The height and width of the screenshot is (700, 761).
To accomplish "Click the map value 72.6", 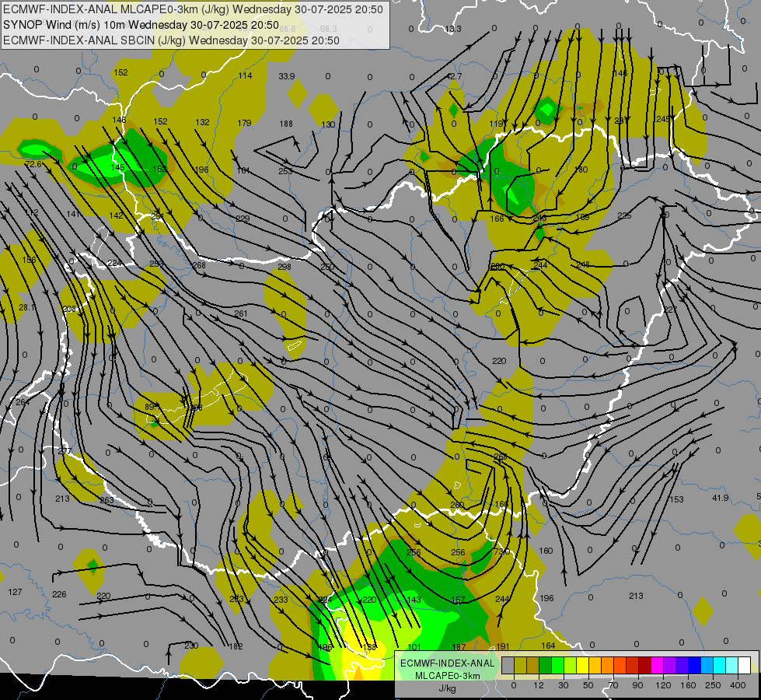I will [x=33, y=164].
